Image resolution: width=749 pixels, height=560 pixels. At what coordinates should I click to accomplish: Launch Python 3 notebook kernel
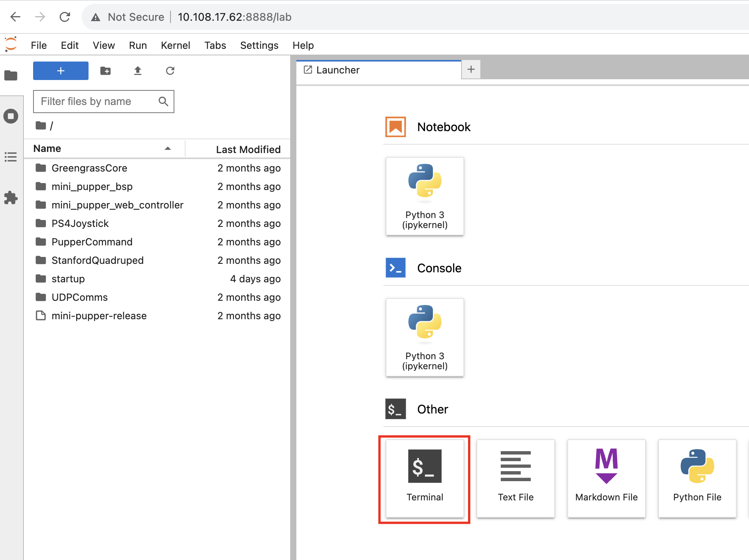[425, 196]
